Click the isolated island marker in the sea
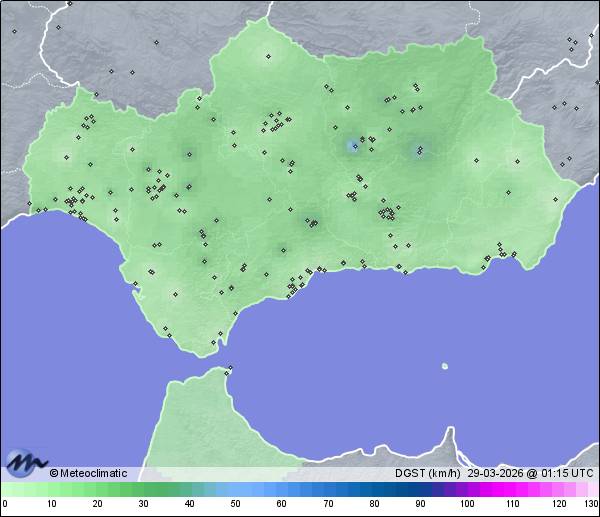Image resolution: width=600 pixels, height=517 pixels. [445, 366]
